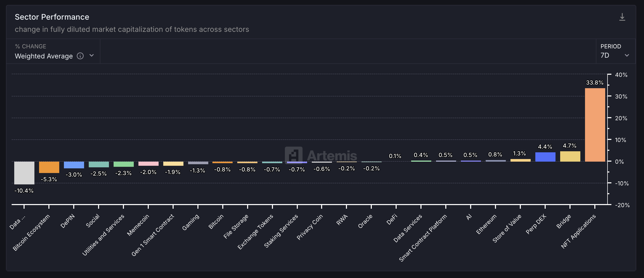The height and width of the screenshot is (278, 644).
Task: Click the download chart icon
Action: 623,17
